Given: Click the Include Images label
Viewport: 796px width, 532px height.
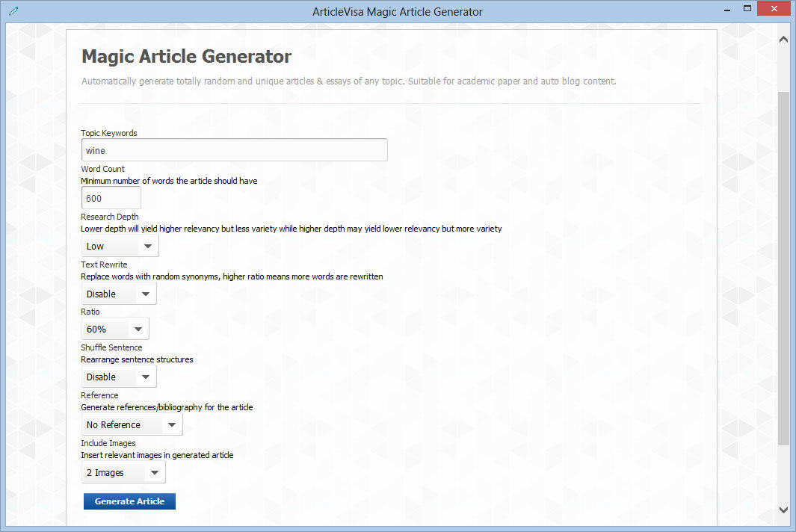Looking at the screenshot, I should pos(108,443).
